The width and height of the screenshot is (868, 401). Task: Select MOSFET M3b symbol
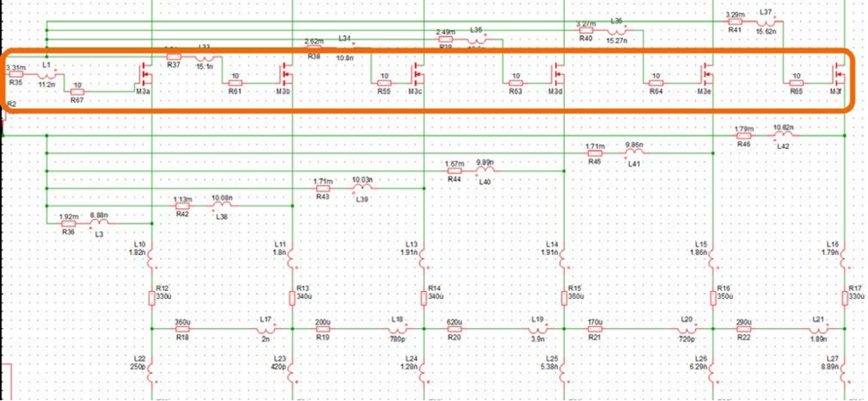point(286,75)
